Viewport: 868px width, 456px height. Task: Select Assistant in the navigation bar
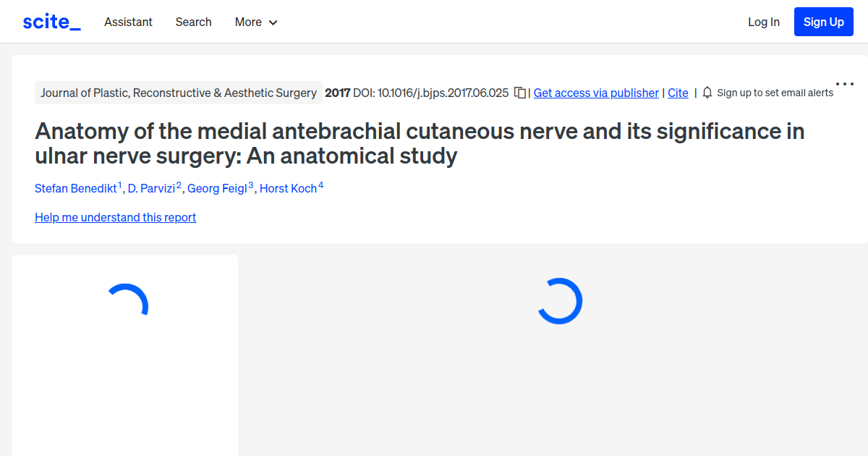click(128, 22)
